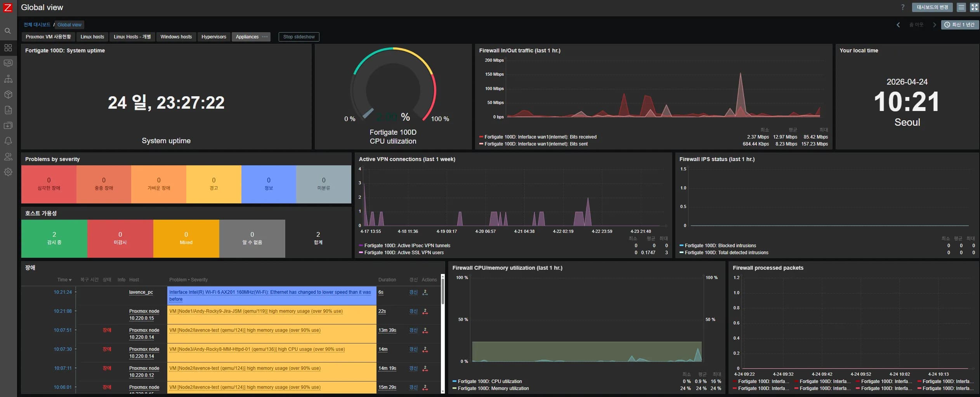Screen dimensions: 980x397
Task: Click the Stop slideshow button
Action: click(x=299, y=37)
